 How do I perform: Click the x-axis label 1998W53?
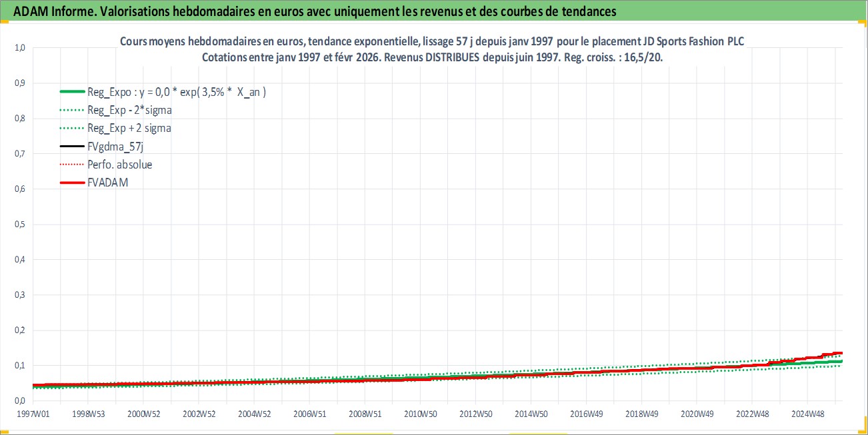coord(89,414)
